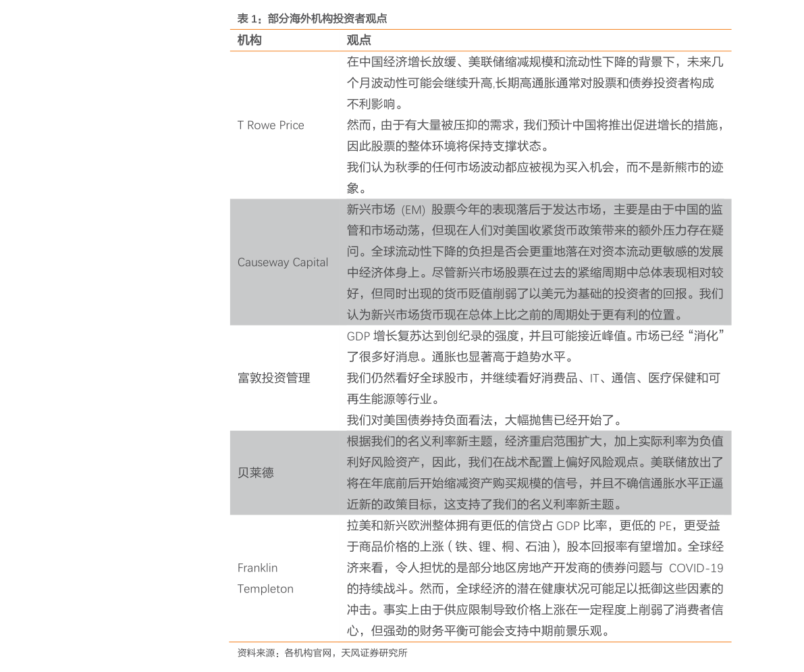Image resolution: width=804 pixels, height=672 pixels.
Task: Click the source note 资料来源：各机构官网
Action: (x=322, y=653)
